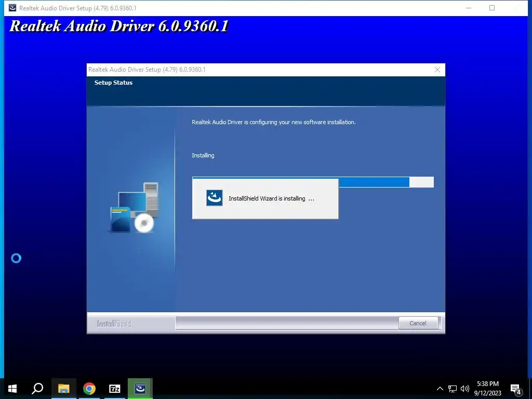
Task: Open the Windows Start menu
Action: coord(12,389)
